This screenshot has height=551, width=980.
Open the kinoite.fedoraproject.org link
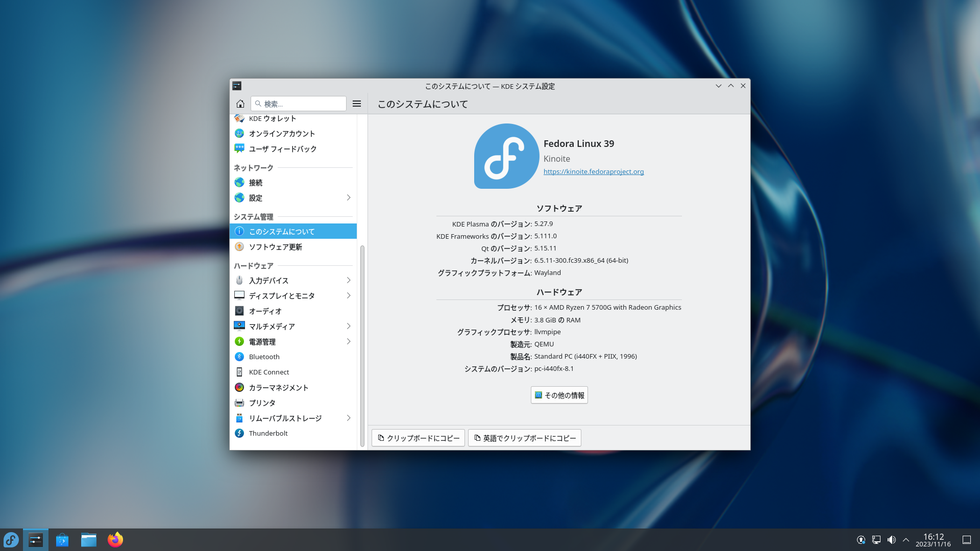[593, 172]
